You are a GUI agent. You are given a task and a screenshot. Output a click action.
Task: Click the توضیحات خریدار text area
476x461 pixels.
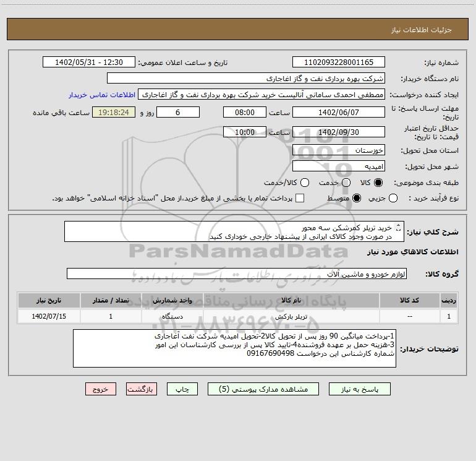[234, 348]
